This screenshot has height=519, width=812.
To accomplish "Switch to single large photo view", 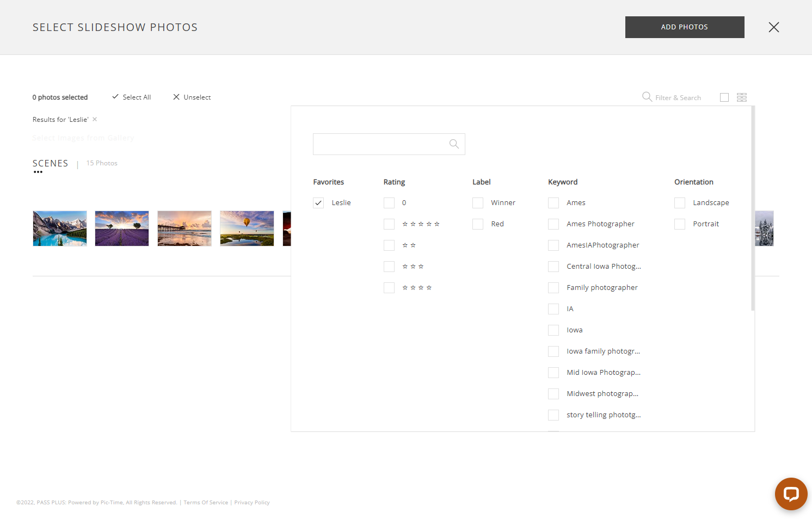I will (724, 97).
